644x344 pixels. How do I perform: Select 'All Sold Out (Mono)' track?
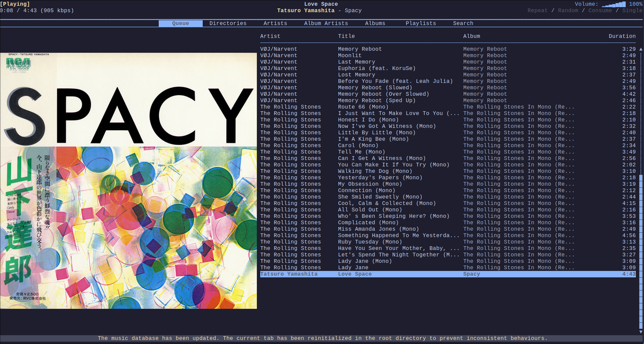448,210
